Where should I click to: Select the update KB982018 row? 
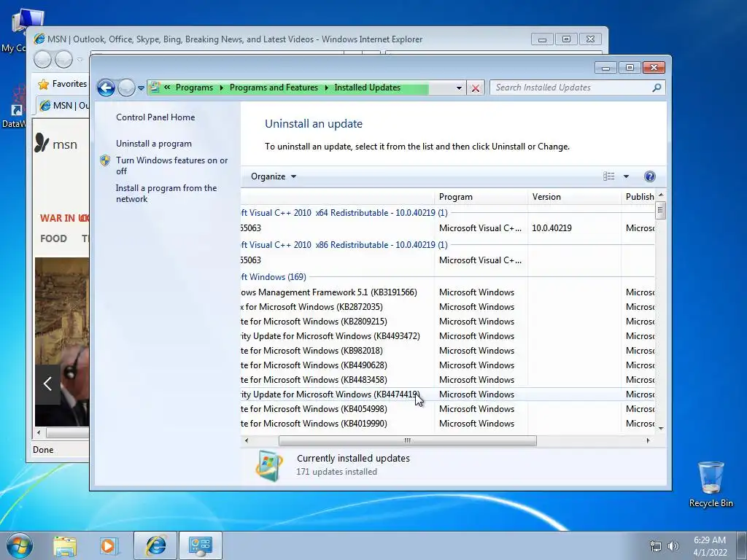(448, 351)
